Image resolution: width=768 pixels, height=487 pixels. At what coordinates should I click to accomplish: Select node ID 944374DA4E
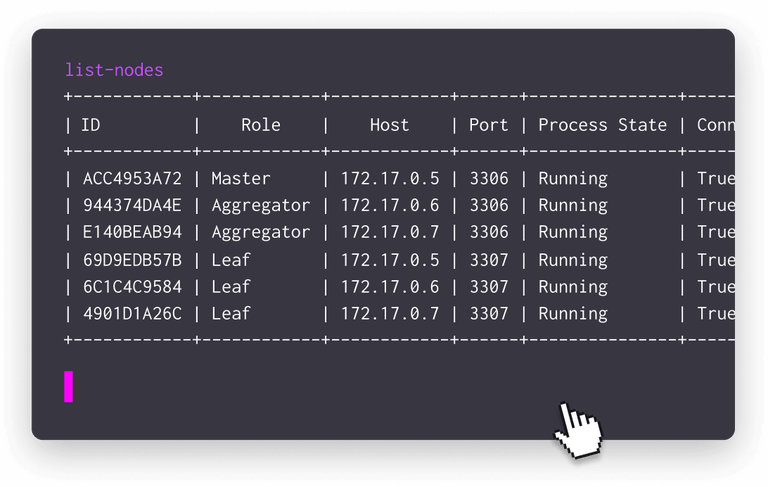point(132,205)
